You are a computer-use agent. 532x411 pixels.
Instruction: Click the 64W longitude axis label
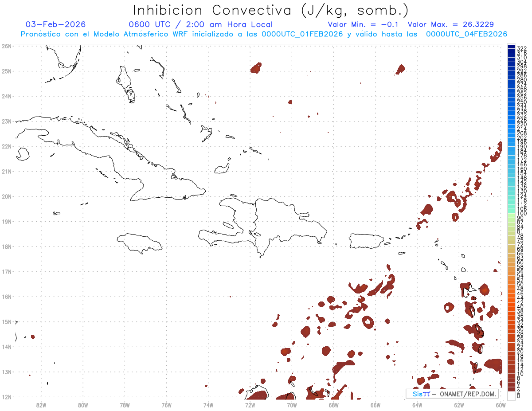[417, 405]
